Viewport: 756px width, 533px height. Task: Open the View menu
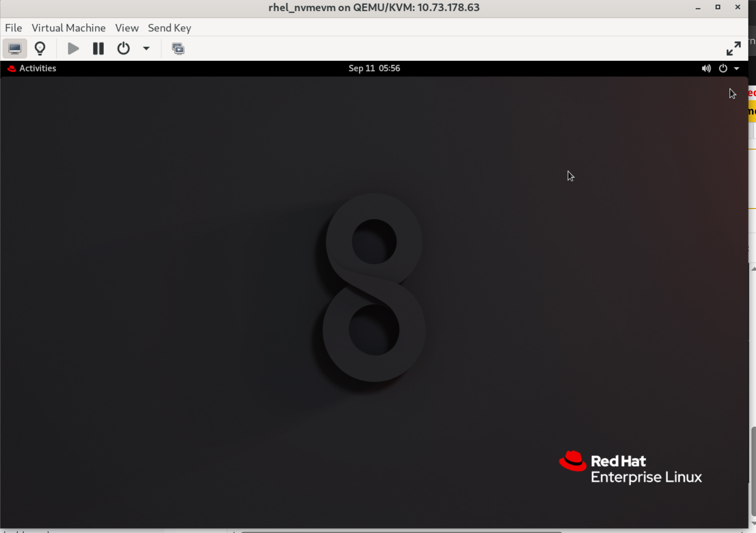click(127, 28)
